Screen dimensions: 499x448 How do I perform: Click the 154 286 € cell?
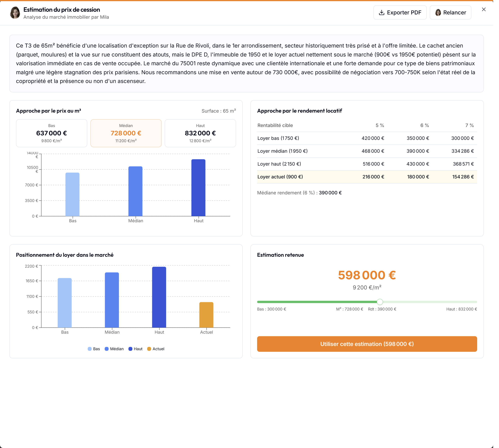[463, 177]
